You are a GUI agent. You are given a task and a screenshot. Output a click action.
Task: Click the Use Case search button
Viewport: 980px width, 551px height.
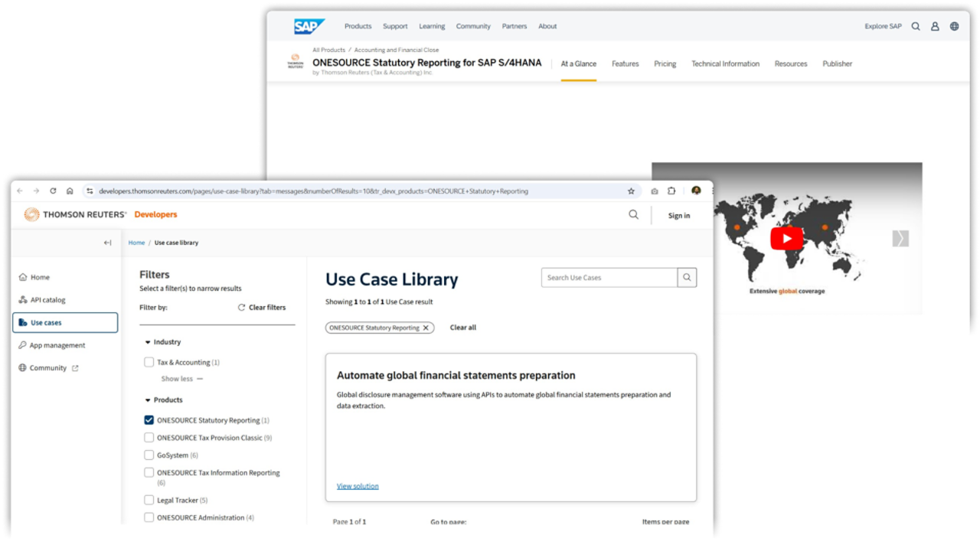[x=687, y=278]
